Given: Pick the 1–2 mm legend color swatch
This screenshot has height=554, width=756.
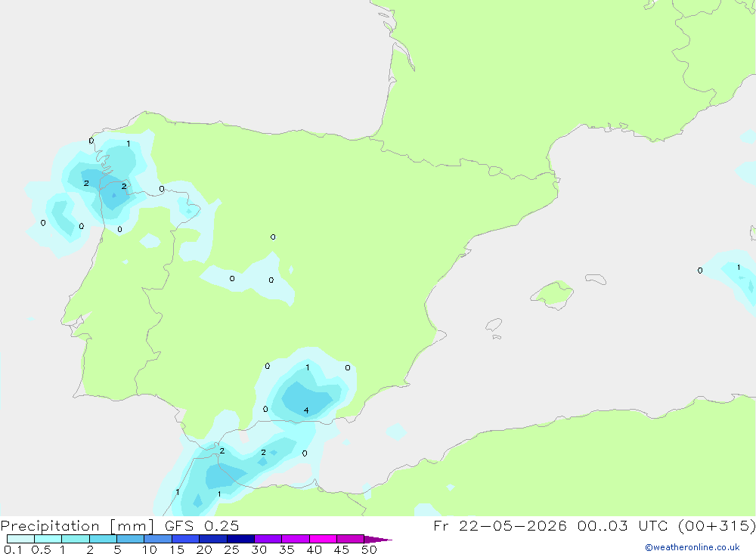Looking at the screenshot, I should click(x=76, y=539).
